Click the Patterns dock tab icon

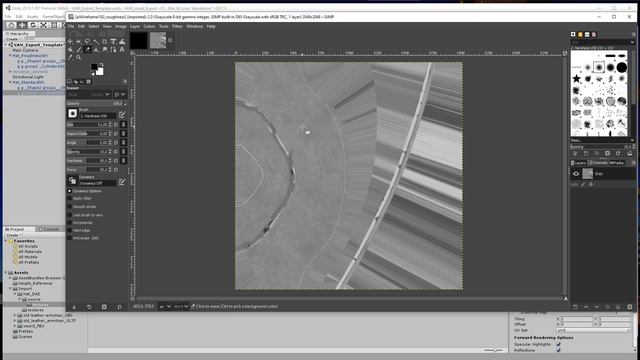[580, 34]
